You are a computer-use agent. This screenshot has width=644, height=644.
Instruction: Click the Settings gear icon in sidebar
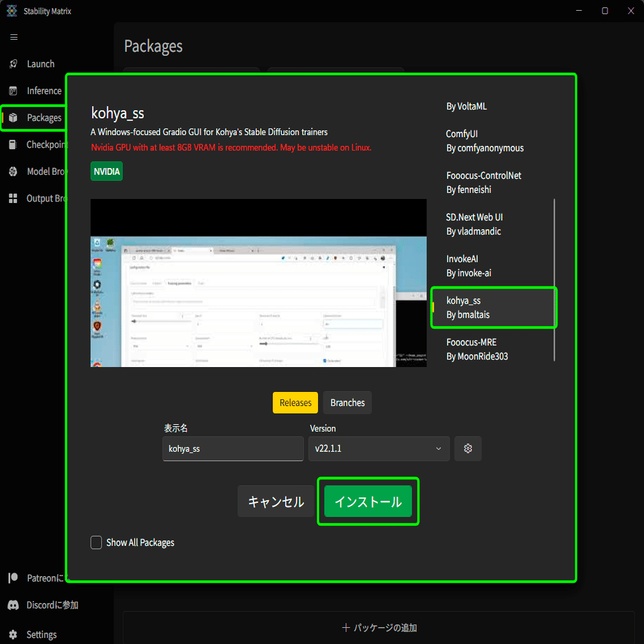pos(13,635)
